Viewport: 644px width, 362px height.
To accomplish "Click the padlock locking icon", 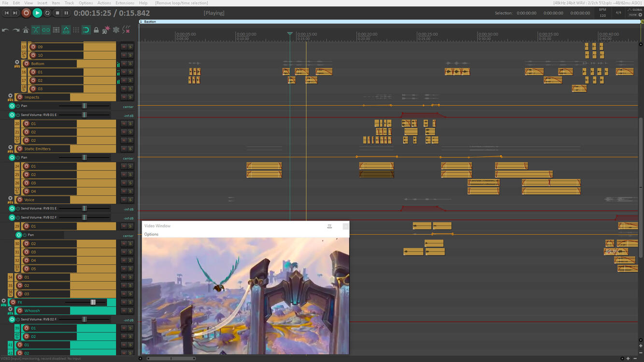I will 96,29.
